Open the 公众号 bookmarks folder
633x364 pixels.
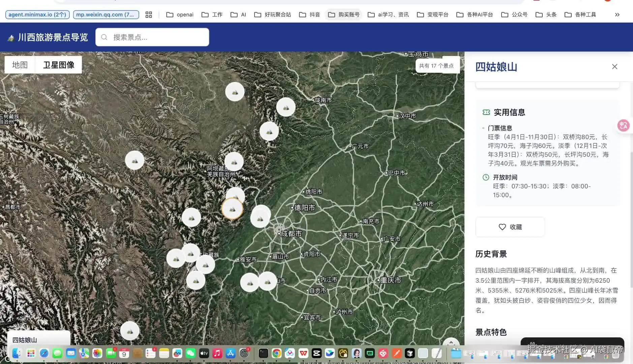(514, 14)
